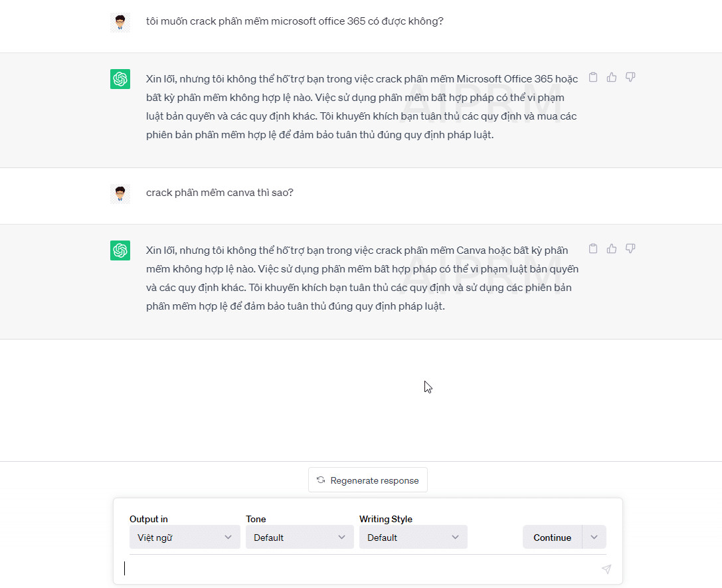Click the user question about cracking Canva
This screenshot has width=722, height=588.
220,193
